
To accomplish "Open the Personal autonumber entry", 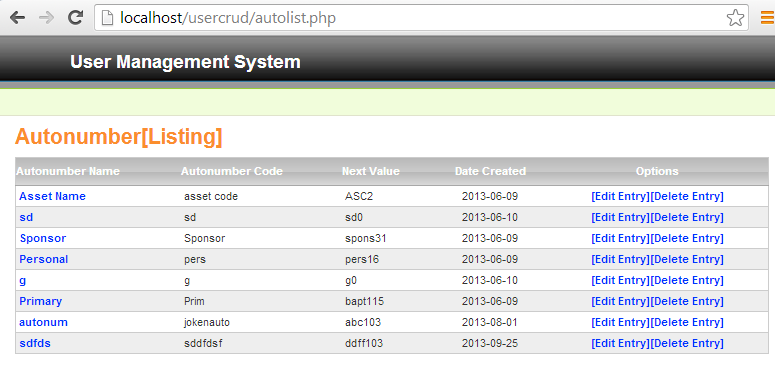I will click(x=43, y=259).
